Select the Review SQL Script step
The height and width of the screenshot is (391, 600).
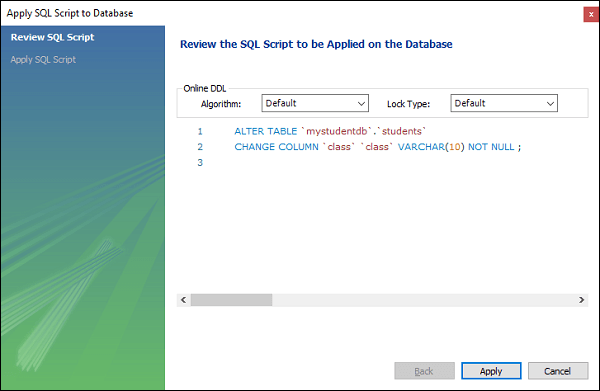click(52, 37)
